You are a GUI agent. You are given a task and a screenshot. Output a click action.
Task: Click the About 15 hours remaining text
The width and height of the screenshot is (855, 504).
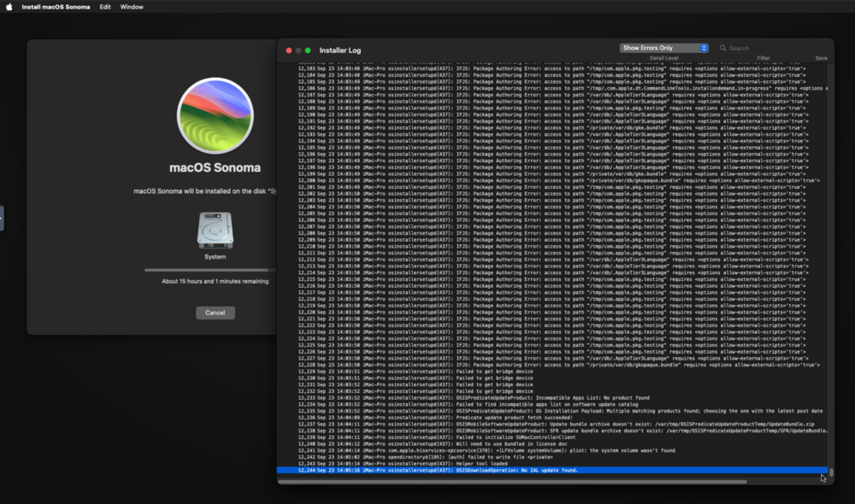(215, 281)
